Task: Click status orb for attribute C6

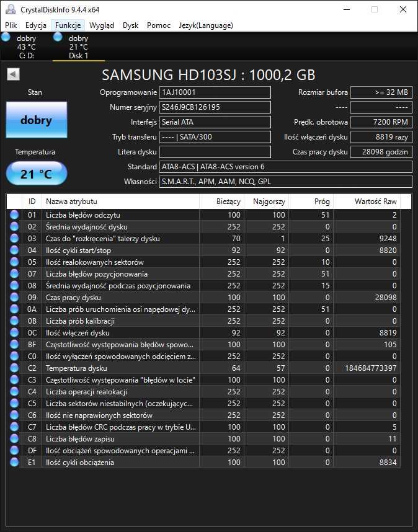Action: [x=14, y=415]
